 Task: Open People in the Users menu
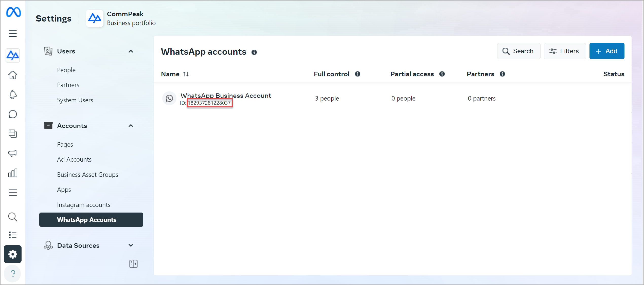coord(66,70)
